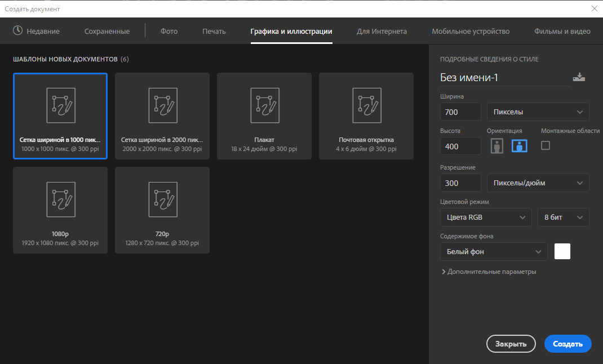Switch to the Фото tab
The width and height of the screenshot is (603, 364).
pos(169,32)
